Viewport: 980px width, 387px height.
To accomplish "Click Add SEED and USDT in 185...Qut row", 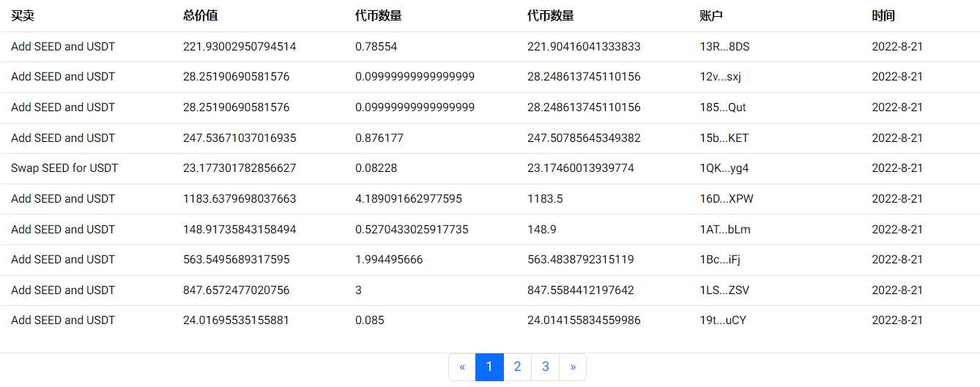I will (x=63, y=108).
